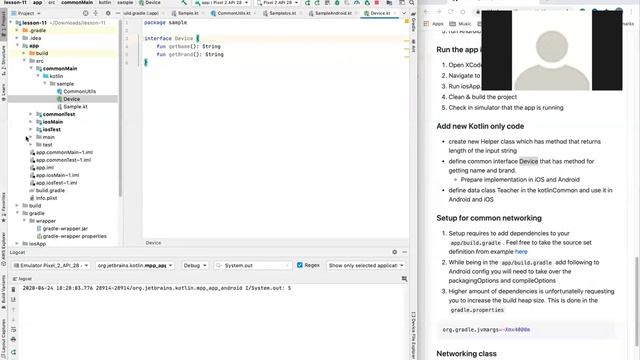Select build.gradle file under app

click(47, 191)
